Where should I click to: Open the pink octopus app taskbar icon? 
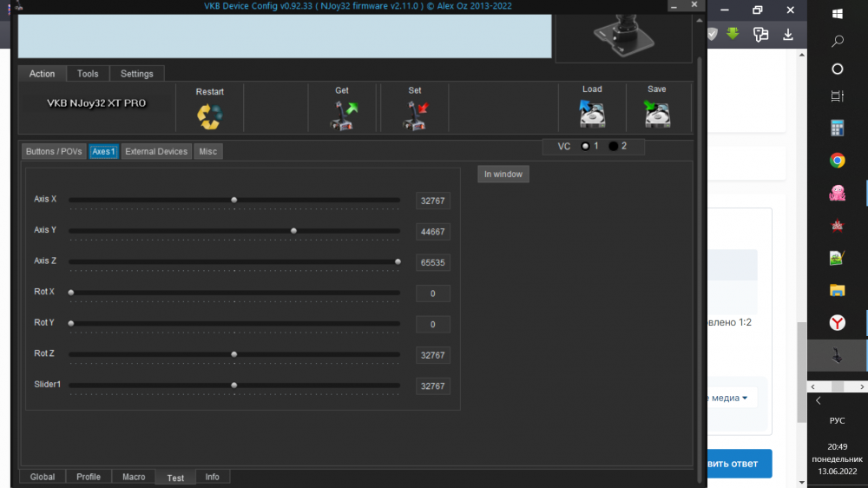click(837, 193)
